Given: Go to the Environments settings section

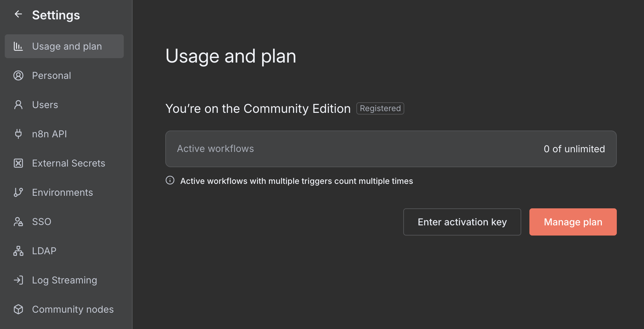Looking at the screenshot, I should point(62,192).
